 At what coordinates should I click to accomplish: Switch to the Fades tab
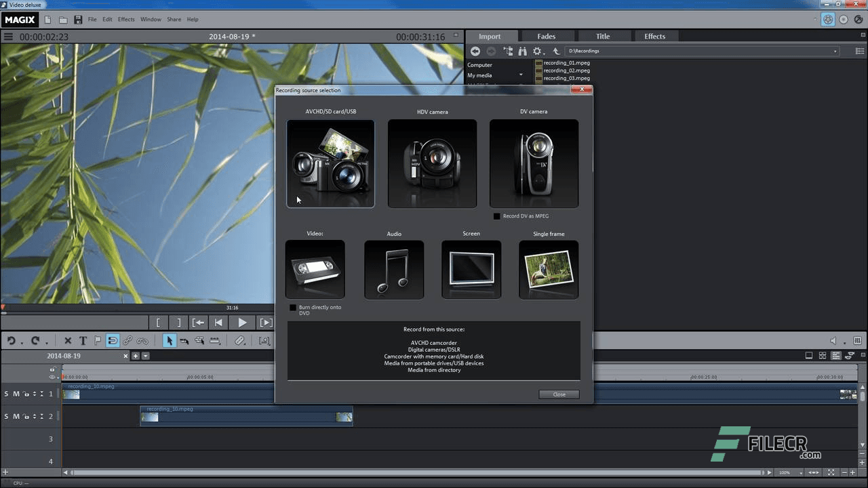[546, 36]
